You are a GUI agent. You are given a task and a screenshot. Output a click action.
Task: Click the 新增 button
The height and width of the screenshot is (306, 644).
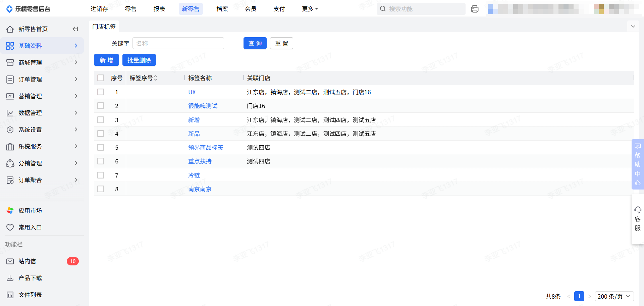[106, 60]
